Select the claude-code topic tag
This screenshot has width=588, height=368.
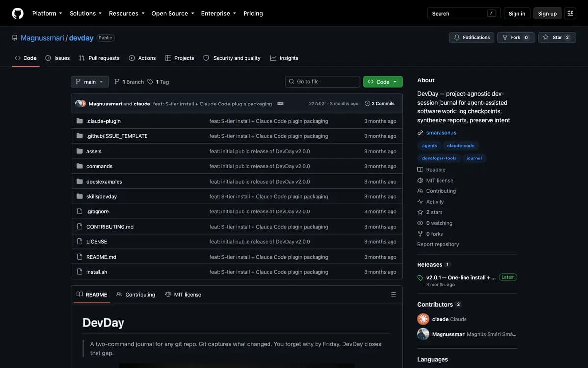click(x=461, y=146)
